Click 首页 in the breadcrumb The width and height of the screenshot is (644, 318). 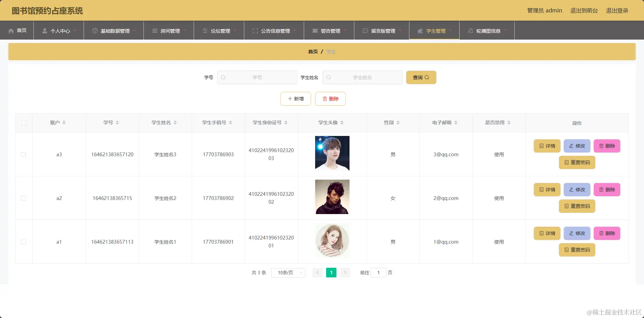[313, 52]
